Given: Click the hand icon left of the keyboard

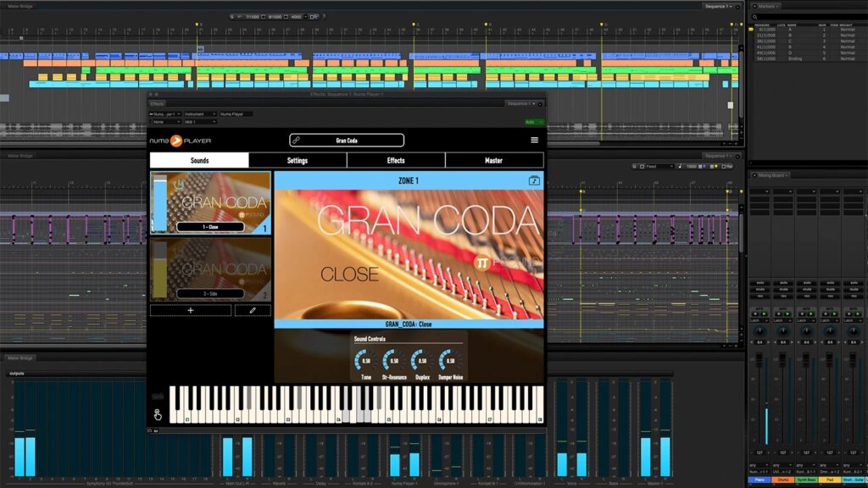Looking at the screenshot, I should 158,413.
